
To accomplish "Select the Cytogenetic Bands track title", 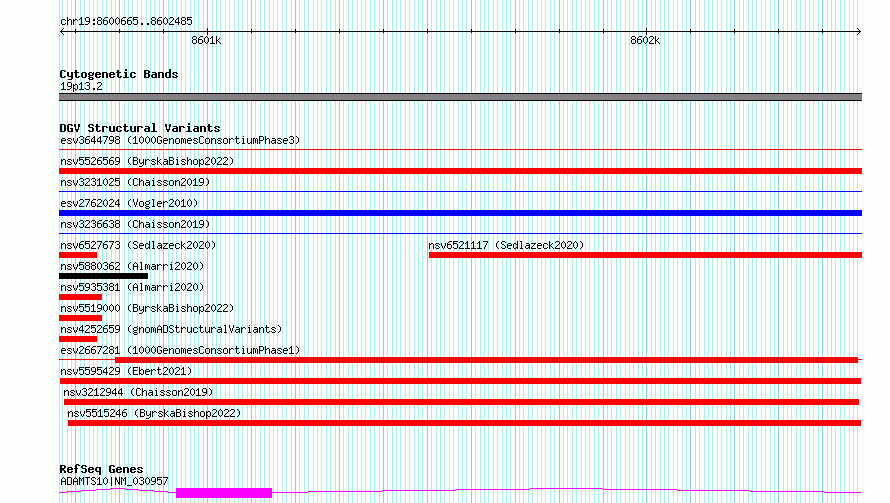I will click(x=119, y=74).
